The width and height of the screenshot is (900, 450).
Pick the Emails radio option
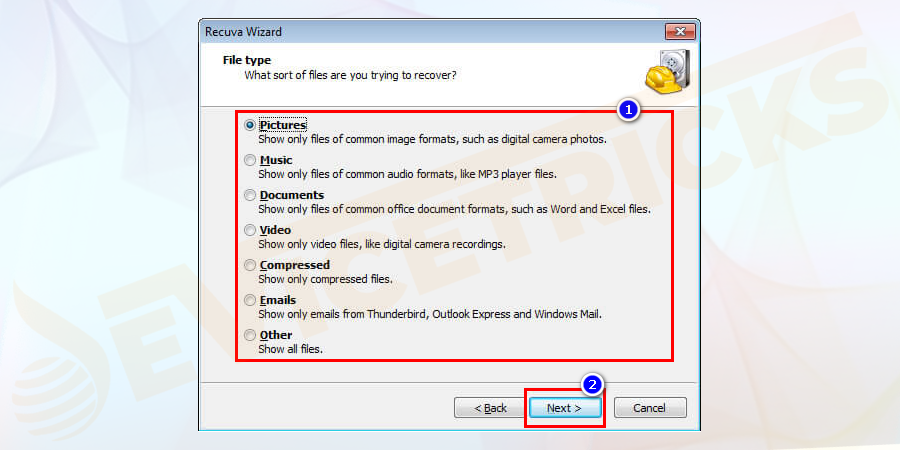(250, 300)
